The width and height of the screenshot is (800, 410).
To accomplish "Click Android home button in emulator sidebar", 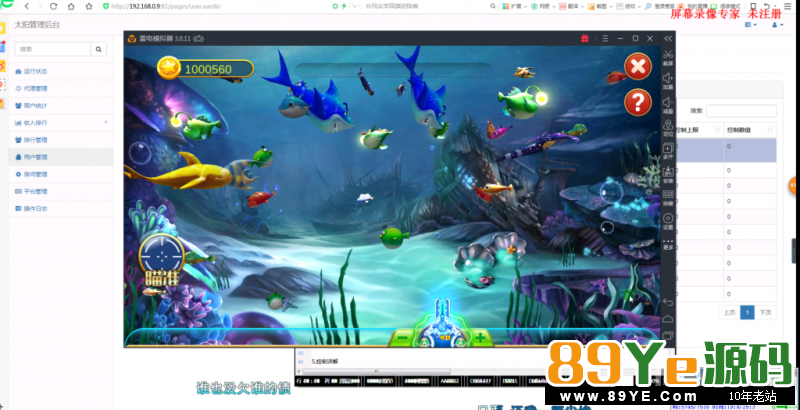I will [x=668, y=319].
